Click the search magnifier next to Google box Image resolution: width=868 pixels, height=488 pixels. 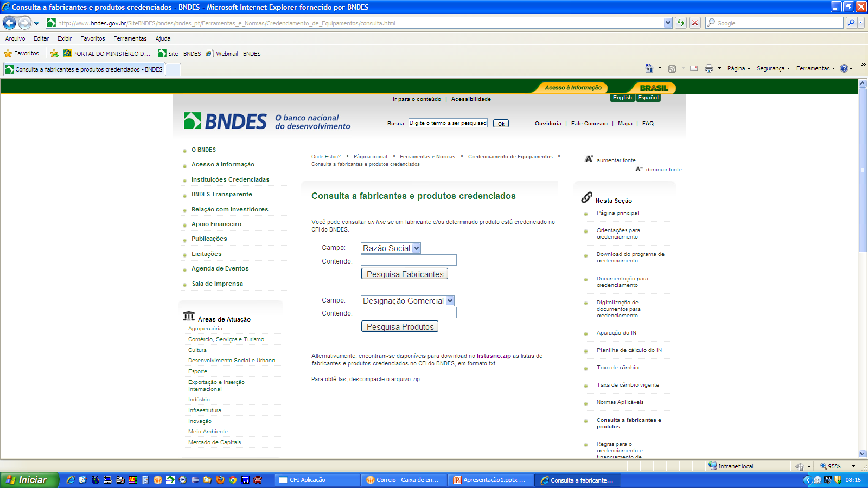[851, 23]
